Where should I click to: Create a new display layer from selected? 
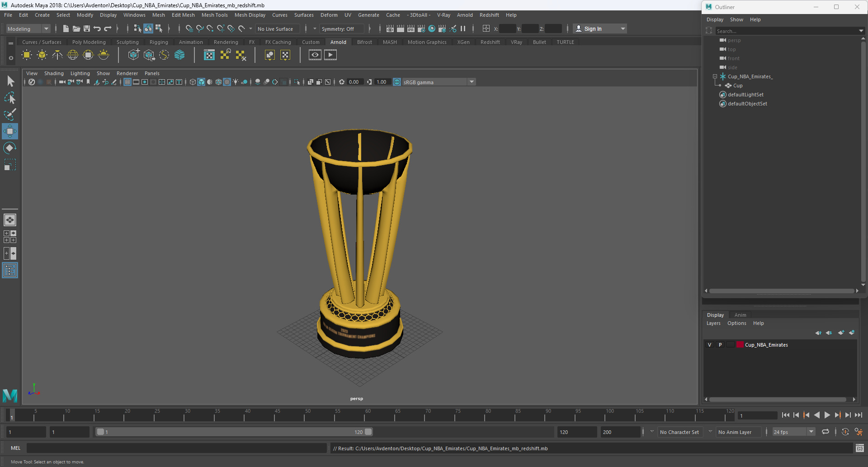tap(852, 333)
